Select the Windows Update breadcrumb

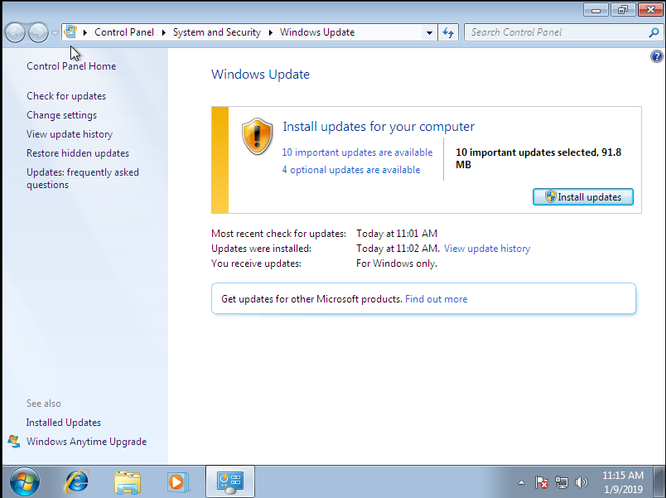click(x=317, y=32)
